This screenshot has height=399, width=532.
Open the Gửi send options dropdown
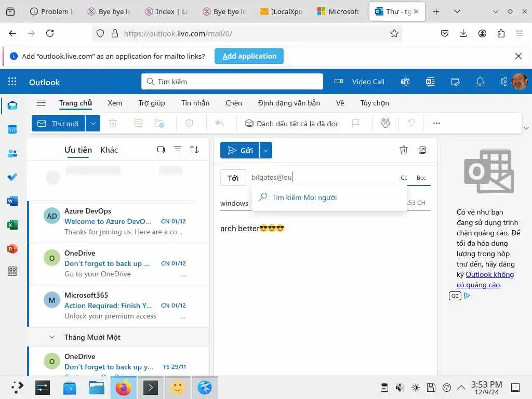265,150
